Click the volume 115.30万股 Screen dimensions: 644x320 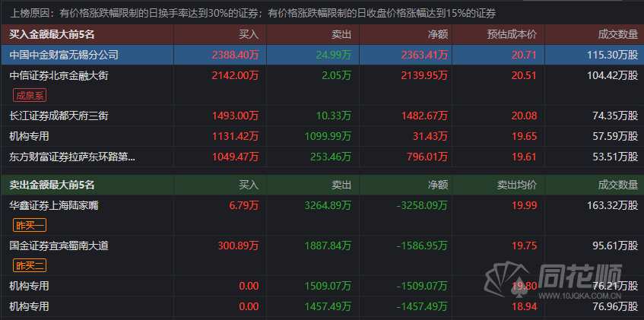pyautogui.click(x=613, y=55)
